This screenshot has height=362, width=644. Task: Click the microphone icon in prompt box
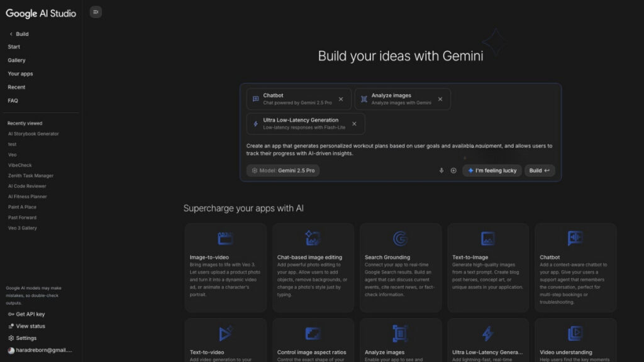coord(441,170)
